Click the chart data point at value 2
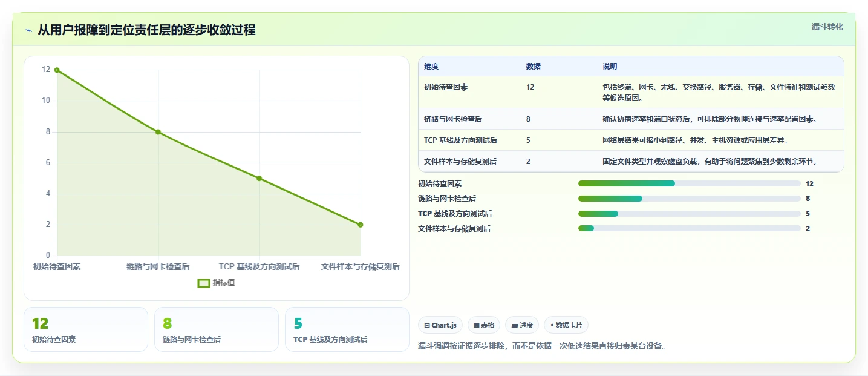 click(361, 225)
